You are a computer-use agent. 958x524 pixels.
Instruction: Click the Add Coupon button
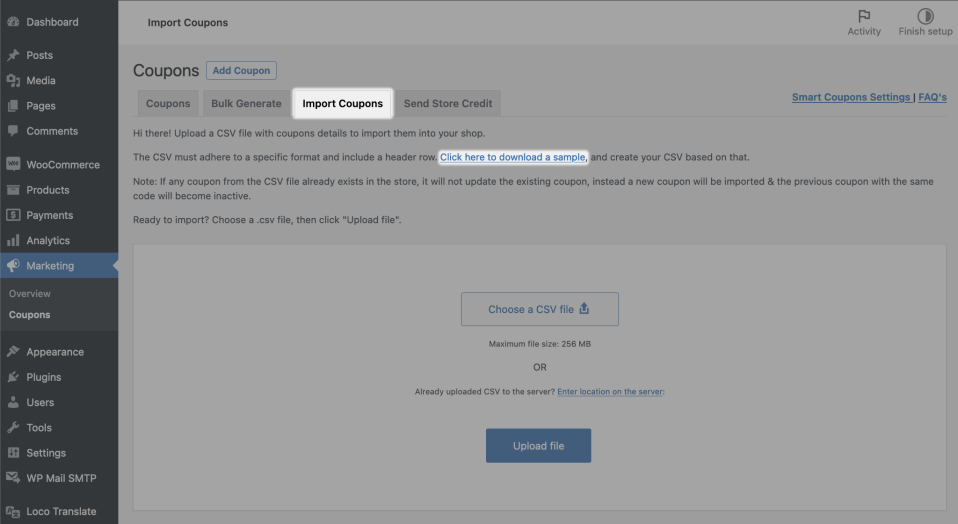tap(241, 70)
